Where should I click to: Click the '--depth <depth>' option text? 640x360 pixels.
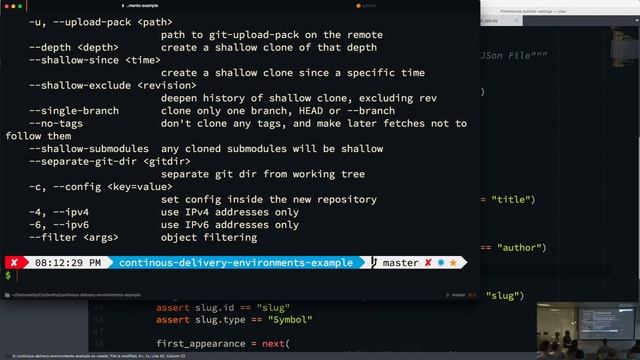(73, 47)
